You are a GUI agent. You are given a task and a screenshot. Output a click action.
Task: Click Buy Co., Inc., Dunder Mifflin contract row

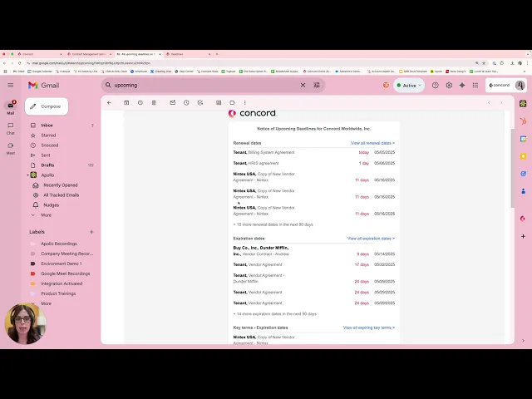click(x=314, y=251)
